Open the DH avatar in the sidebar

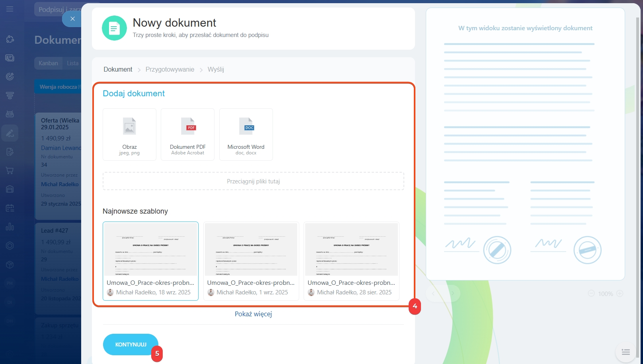(10, 321)
